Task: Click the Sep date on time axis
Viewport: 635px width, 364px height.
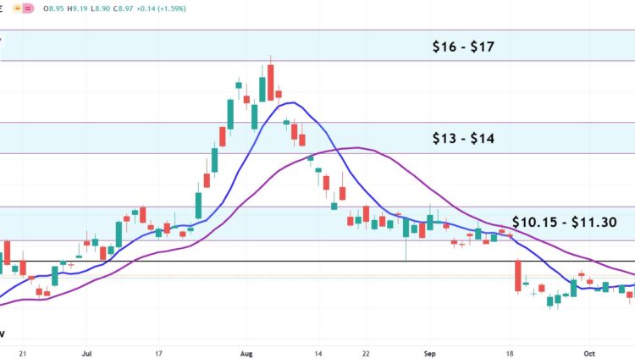Action: (x=429, y=353)
